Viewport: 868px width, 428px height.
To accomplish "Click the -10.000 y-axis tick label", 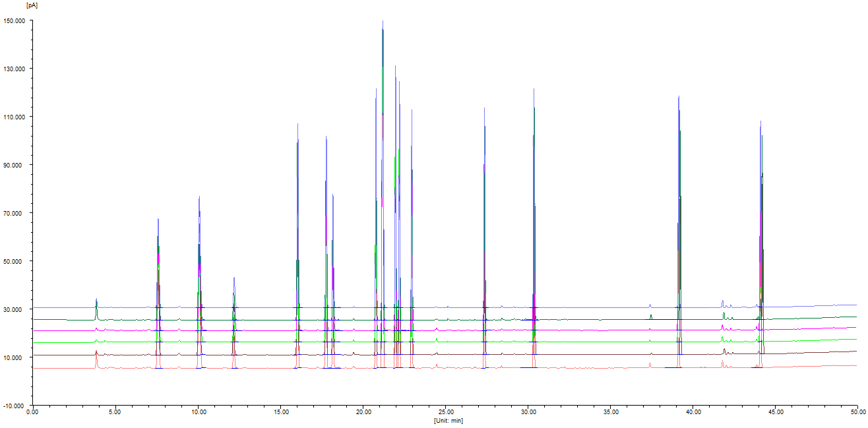I will pos(15,406).
